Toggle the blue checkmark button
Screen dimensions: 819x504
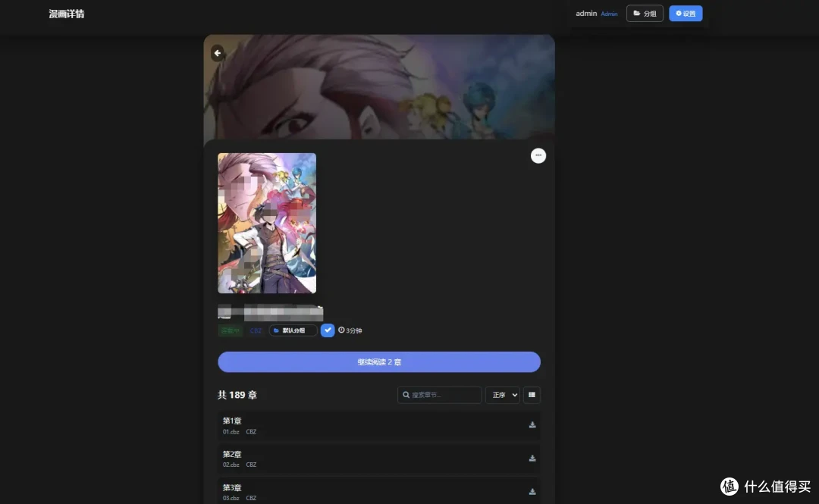[x=328, y=330]
